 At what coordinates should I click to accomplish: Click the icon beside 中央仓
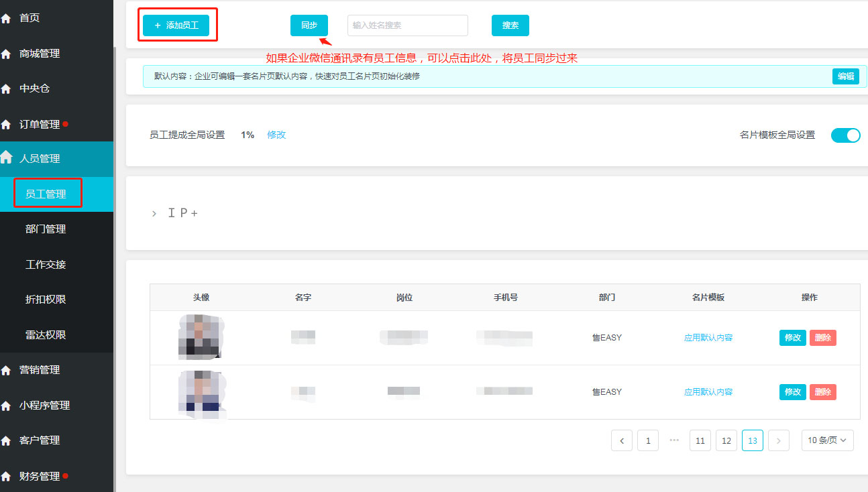click(6, 88)
